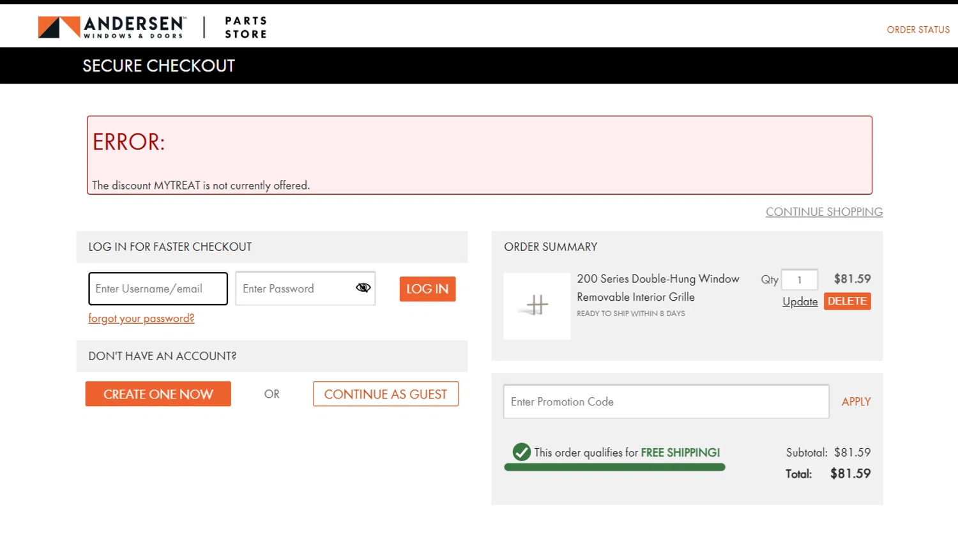Click the 200 Series Double-Hung Window product name
Viewport: 958px width, 560px height.
click(658, 287)
